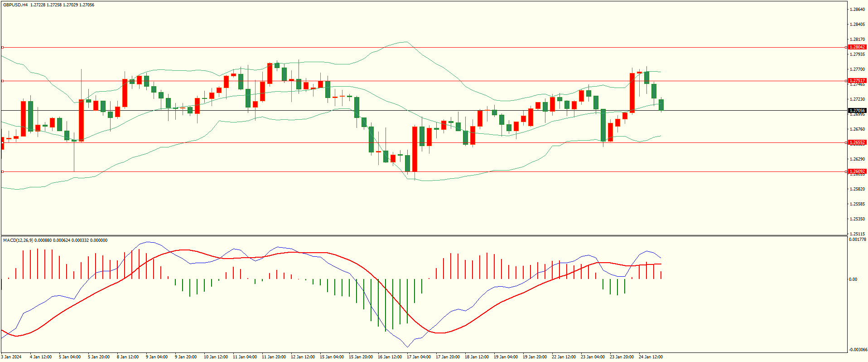
Task: Click the 1.26092 red price level label
Action: pos(857,171)
